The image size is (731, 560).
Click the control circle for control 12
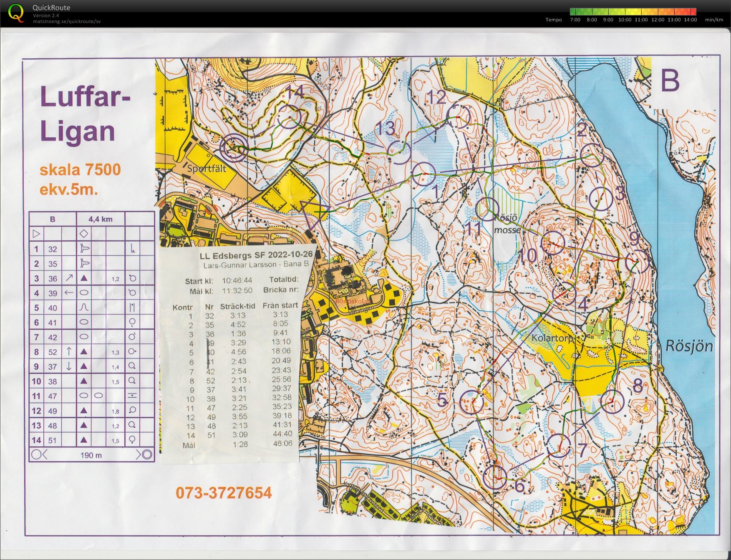[459, 116]
